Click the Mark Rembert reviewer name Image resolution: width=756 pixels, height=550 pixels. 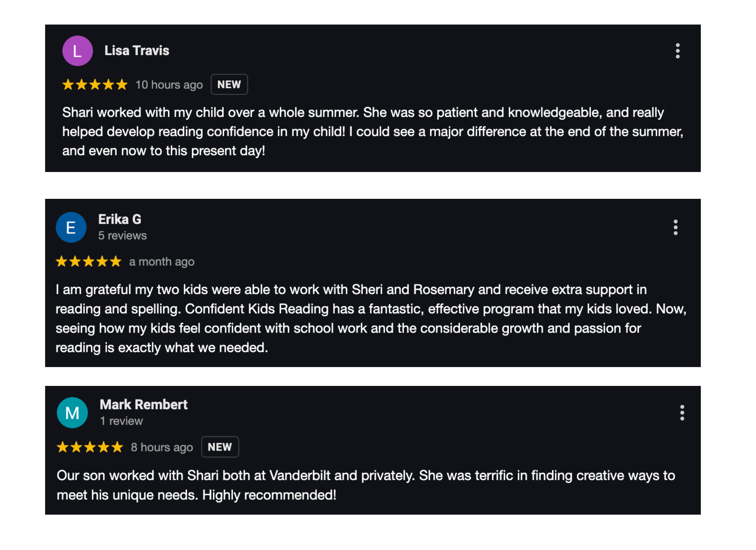(144, 405)
